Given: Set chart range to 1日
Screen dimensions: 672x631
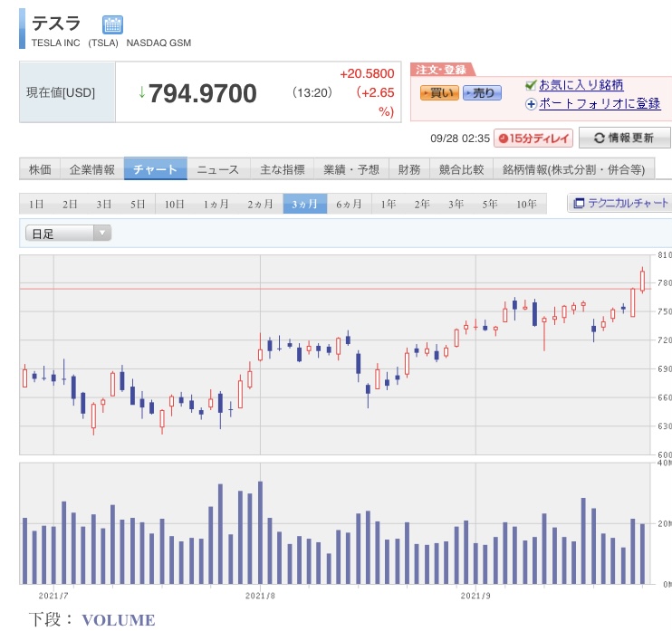Looking at the screenshot, I should [36, 204].
